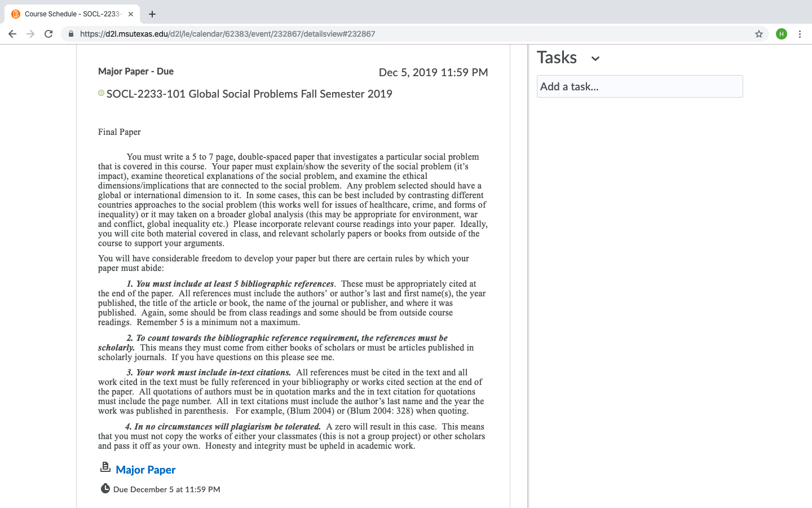Image resolution: width=812 pixels, height=508 pixels.
Task: Click the clock icon near due date
Action: (x=105, y=488)
